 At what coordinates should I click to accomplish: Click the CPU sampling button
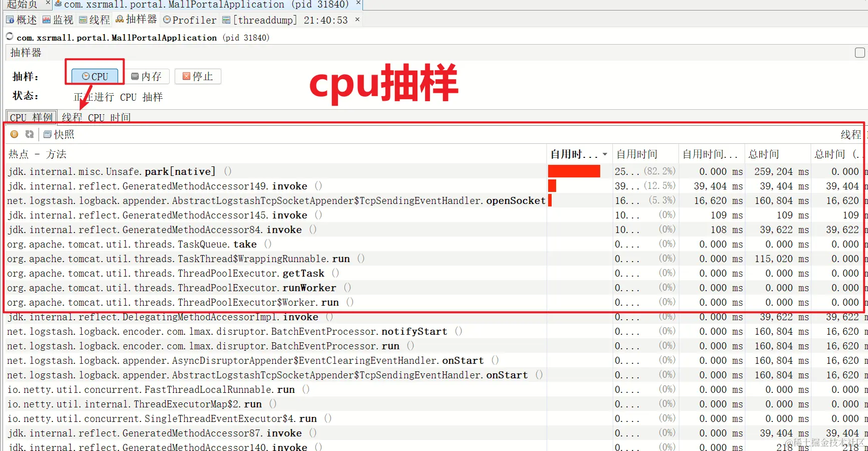click(x=95, y=76)
